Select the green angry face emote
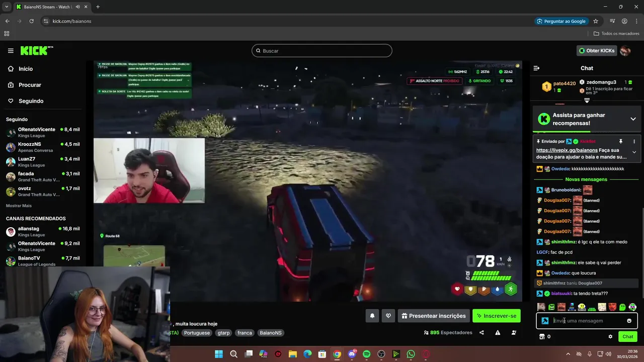644x362 pixels. click(551, 307)
